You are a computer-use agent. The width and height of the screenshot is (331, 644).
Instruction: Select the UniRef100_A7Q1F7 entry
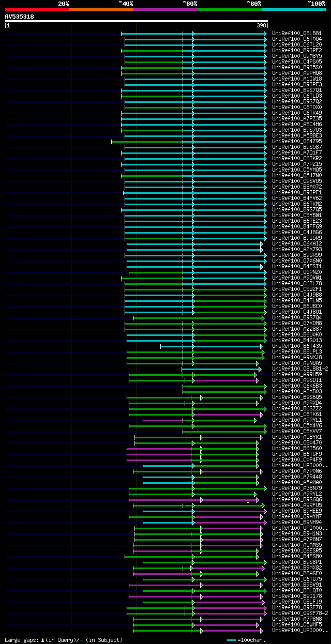coord(297,152)
